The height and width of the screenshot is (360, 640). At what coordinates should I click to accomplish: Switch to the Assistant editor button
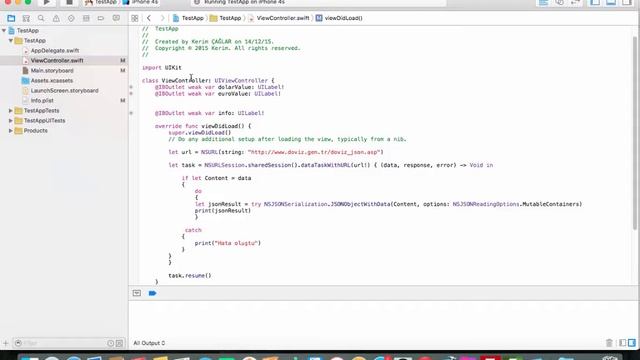(x=560, y=2)
